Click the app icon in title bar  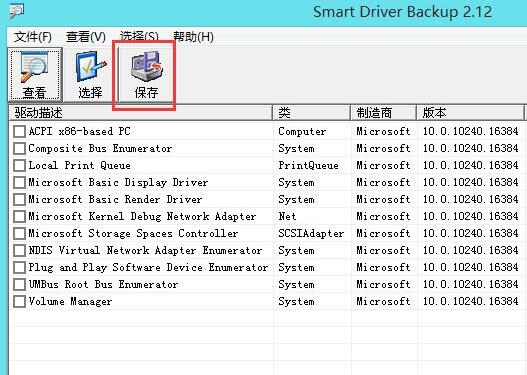[16, 10]
